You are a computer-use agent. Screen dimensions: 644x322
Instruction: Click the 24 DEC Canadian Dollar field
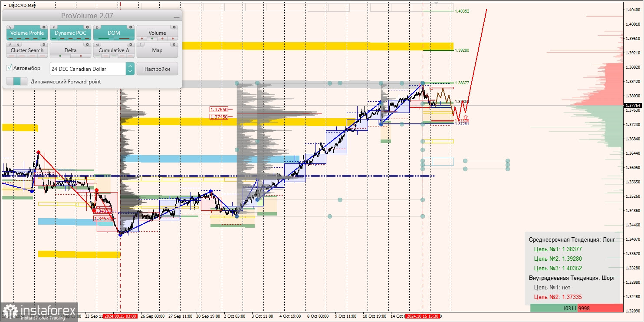pyautogui.click(x=88, y=69)
